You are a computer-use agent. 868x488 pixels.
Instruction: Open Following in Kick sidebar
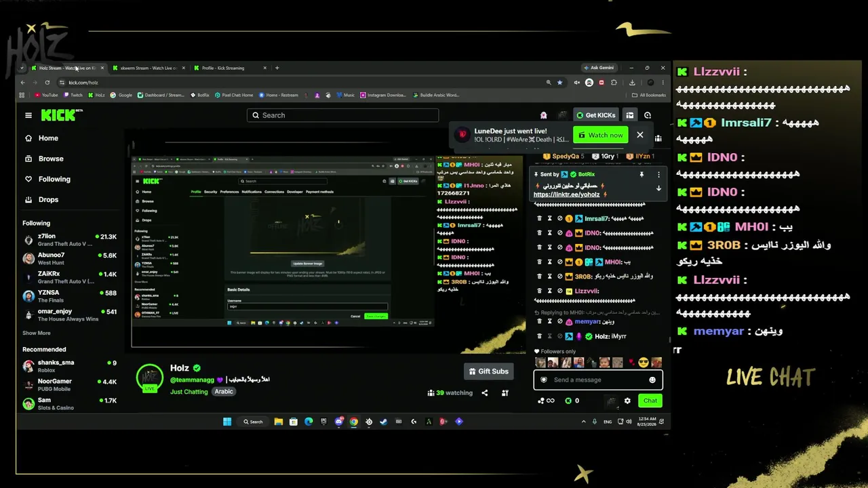[x=47, y=179]
